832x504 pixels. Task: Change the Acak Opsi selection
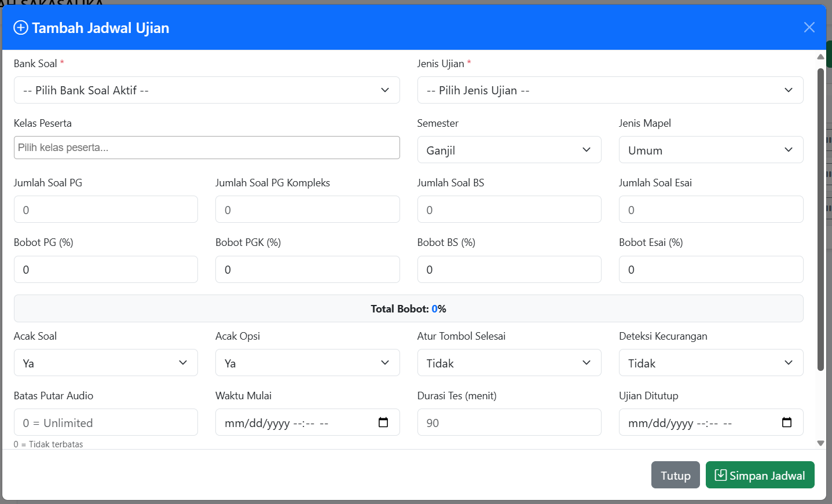tap(307, 363)
